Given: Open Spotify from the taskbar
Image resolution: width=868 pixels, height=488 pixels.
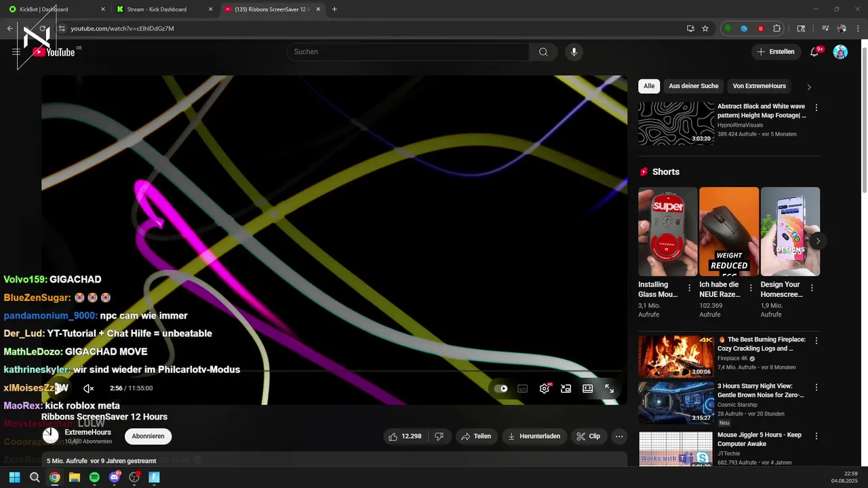Looking at the screenshot, I should [94, 477].
